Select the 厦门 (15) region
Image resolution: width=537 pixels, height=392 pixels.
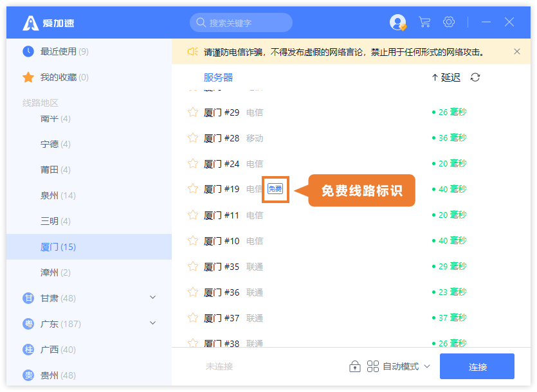click(89, 247)
